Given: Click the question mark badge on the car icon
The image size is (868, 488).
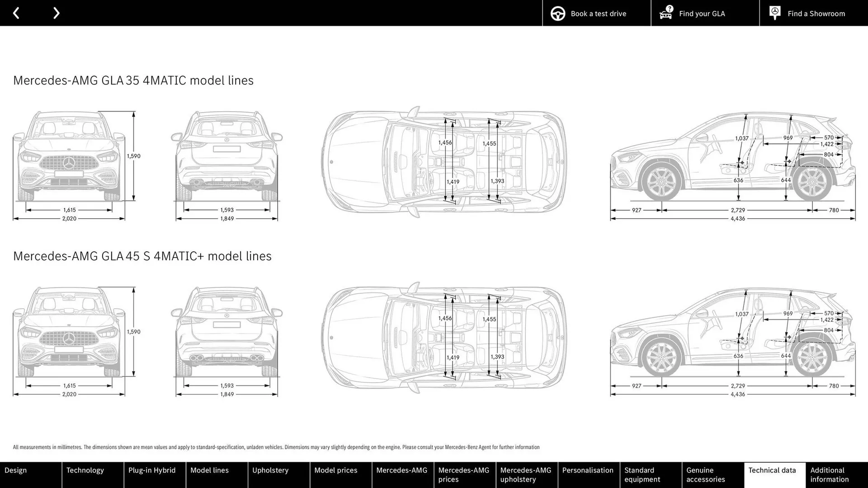Looking at the screenshot, I should click(669, 8).
